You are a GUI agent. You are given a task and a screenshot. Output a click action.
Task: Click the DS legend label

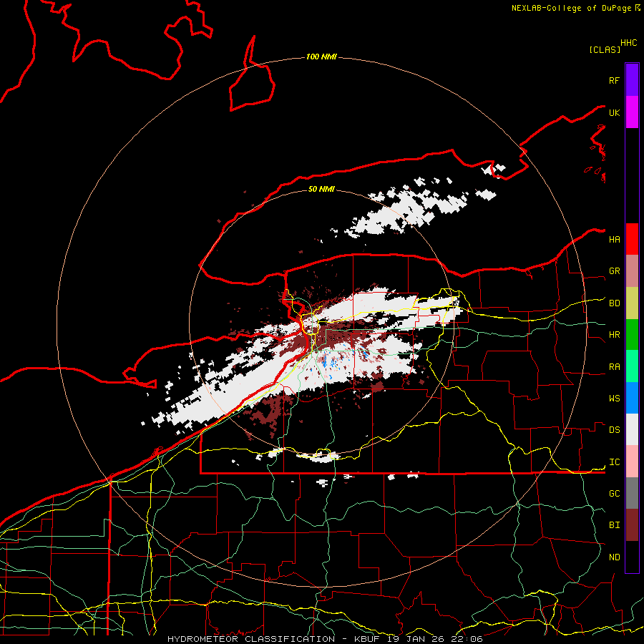(x=614, y=430)
